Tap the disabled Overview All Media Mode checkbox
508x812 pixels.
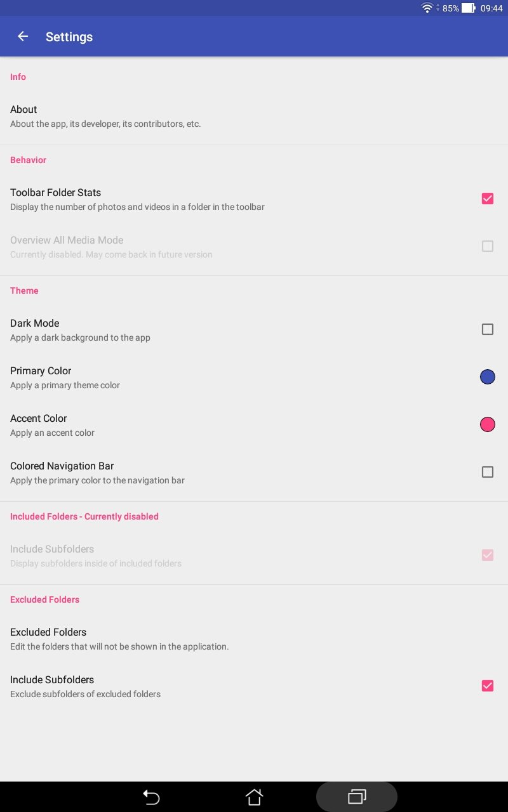[x=488, y=246]
